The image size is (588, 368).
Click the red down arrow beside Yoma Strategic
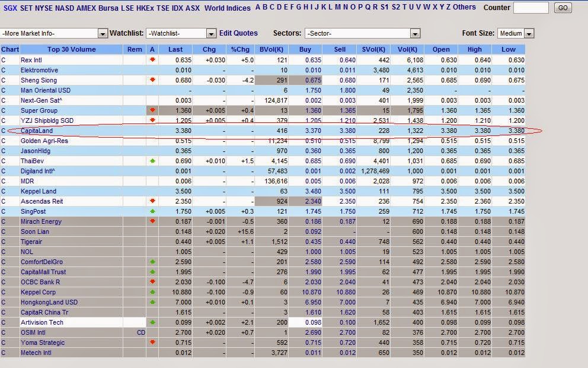[x=152, y=342]
